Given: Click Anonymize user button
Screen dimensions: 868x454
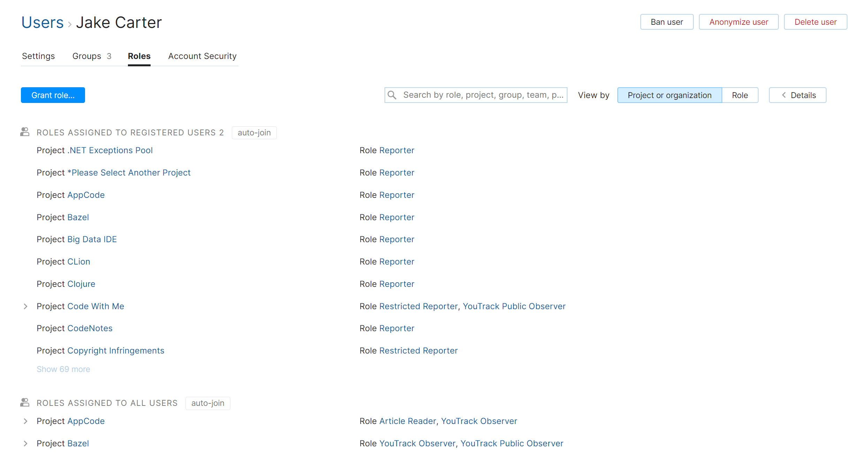Looking at the screenshot, I should coord(738,22).
